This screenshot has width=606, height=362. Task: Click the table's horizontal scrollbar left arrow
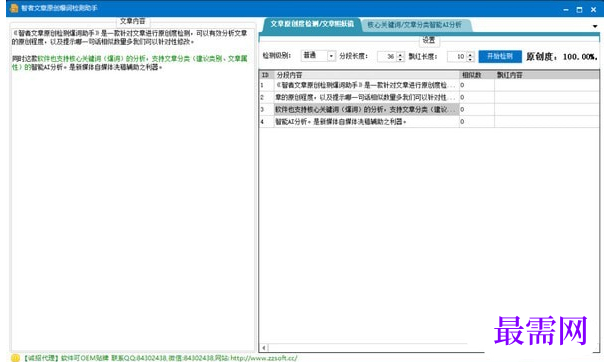click(264, 348)
